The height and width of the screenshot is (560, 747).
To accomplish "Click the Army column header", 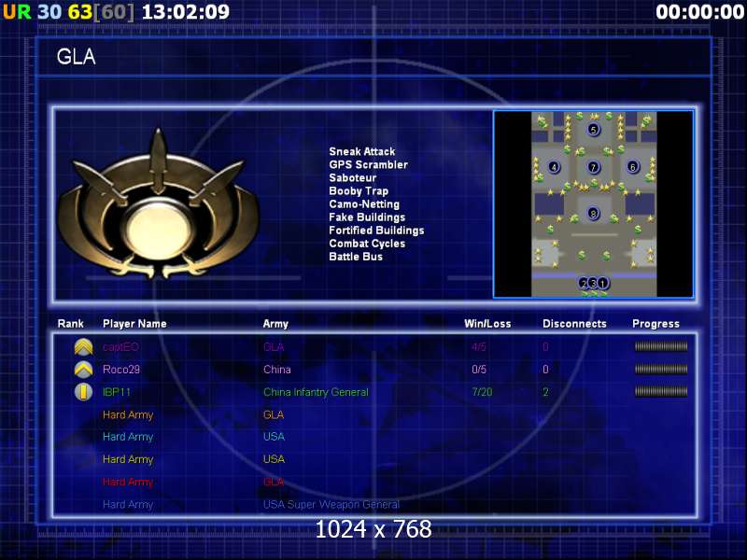I will 275,324.
